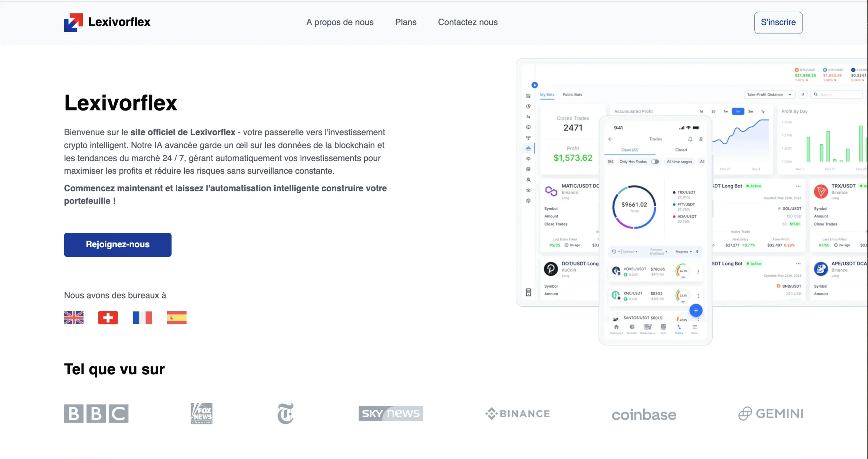This screenshot has width=868, height=459.
Task: Expand the All time ranges filter
Action: click(679, 162)
